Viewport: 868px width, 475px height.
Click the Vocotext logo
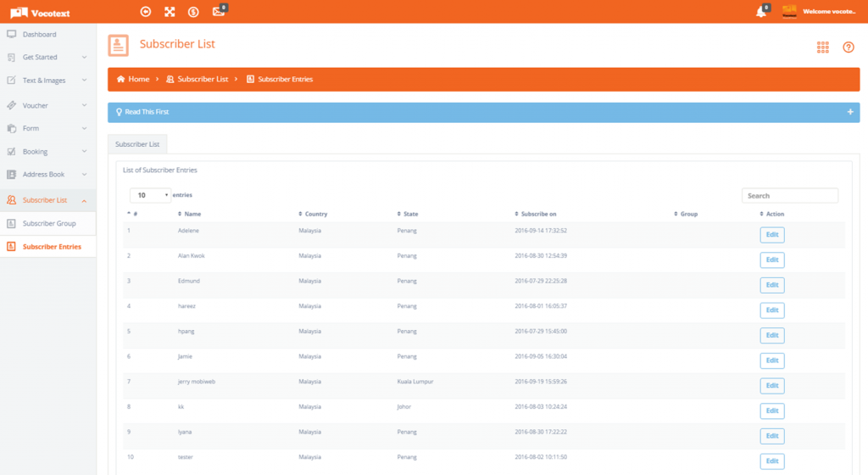tap(40, 12)
